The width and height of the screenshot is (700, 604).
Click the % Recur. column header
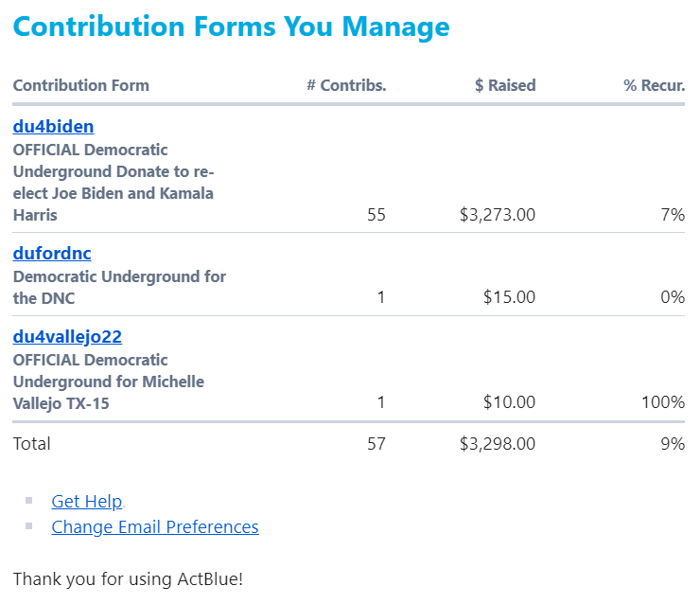click(x=654, y=85)
